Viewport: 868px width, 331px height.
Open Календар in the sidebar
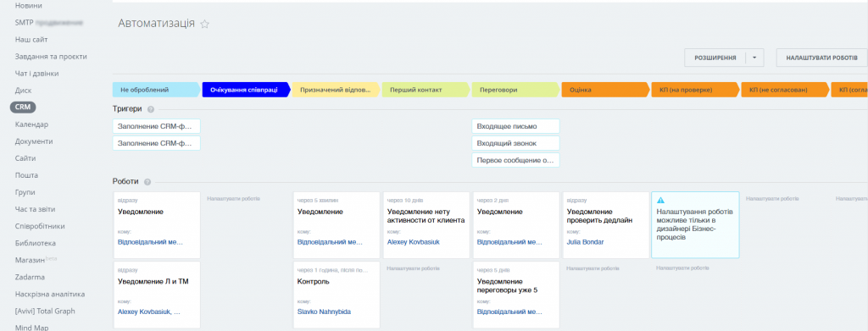[31, 124]
